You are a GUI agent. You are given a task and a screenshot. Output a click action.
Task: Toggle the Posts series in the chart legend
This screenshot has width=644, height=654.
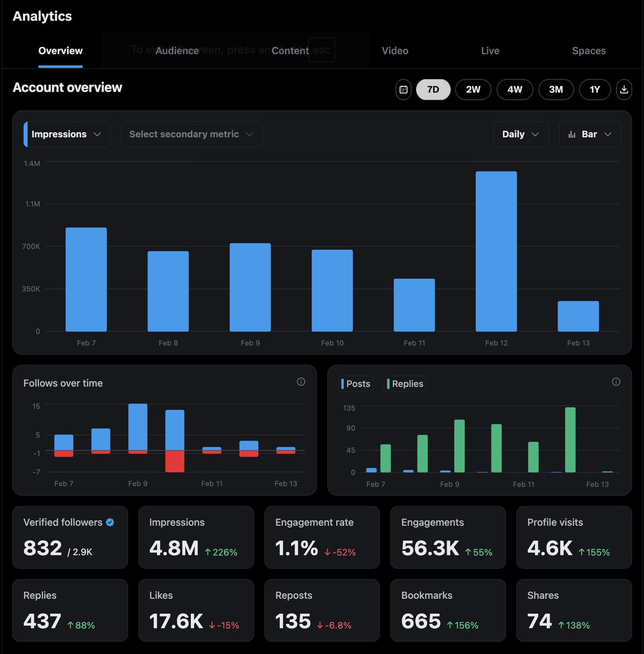pyautogui.click(x=356, y=384)
